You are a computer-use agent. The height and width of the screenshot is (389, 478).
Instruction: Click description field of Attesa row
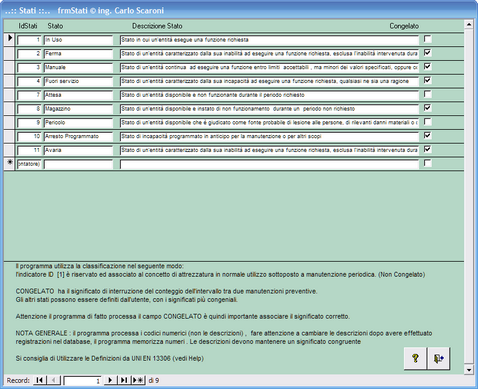click(x=269, y=95)
